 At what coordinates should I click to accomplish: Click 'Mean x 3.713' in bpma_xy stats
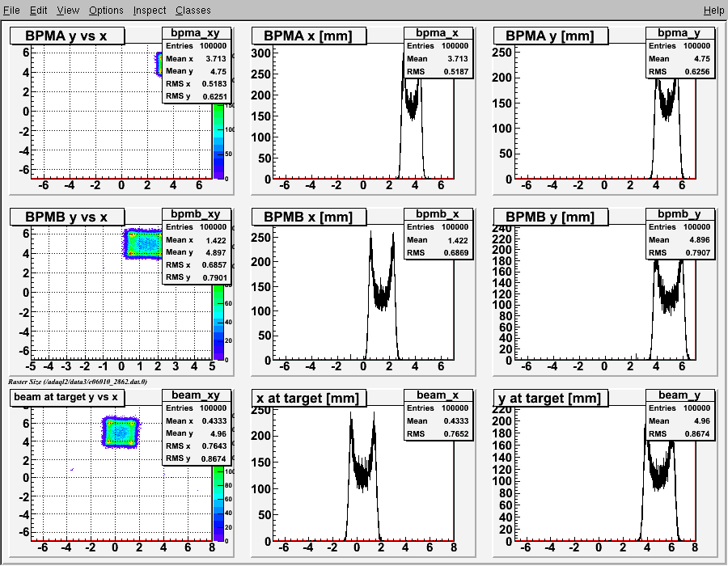[196, 58]
